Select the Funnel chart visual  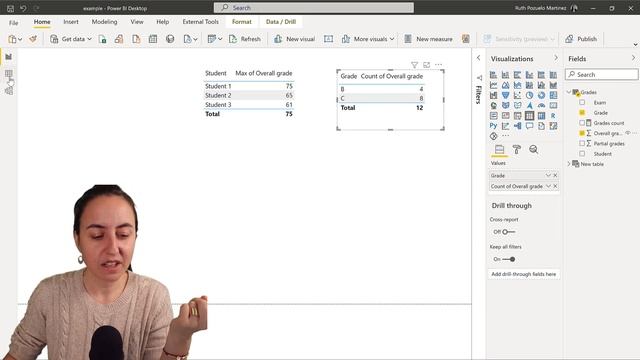(x=505, y=95)
